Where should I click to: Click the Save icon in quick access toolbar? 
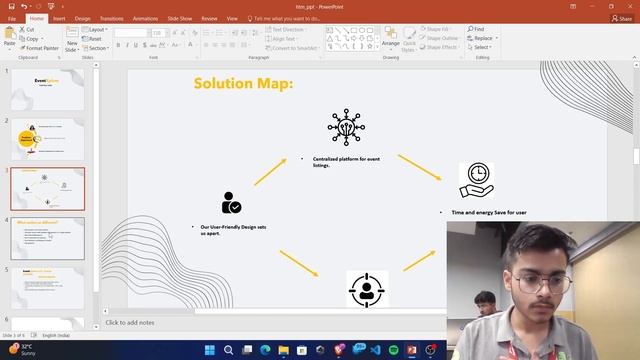(11, 7)
